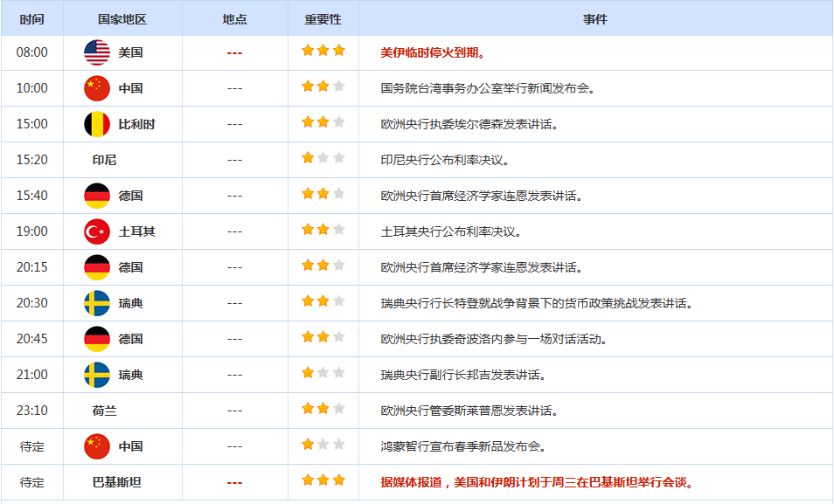834x504 pixels.
Task: Open the 鸿蒙智行宣布春季新品发布会 event
Action: pyautogui.click(x=463, y=446)
